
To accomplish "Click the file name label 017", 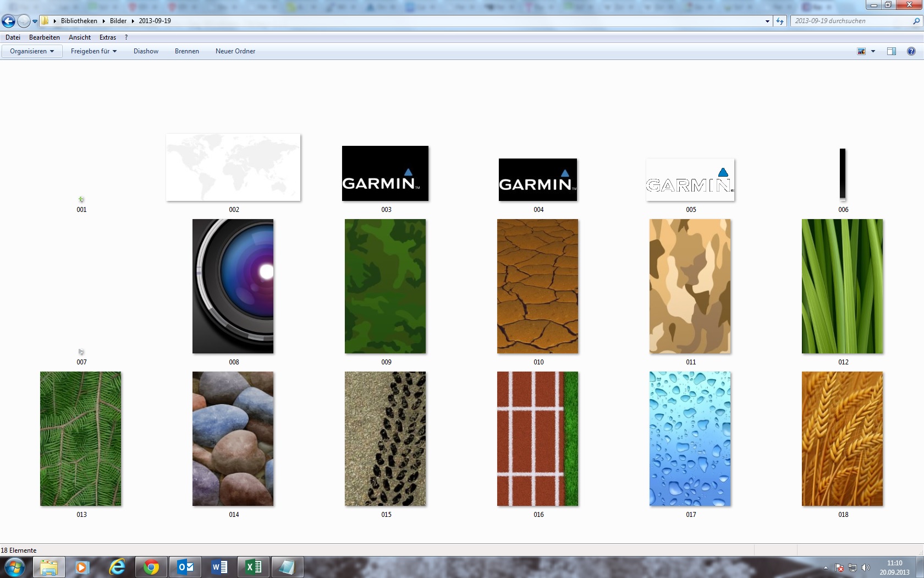I will pyautogui.click(x=691, y=515).
